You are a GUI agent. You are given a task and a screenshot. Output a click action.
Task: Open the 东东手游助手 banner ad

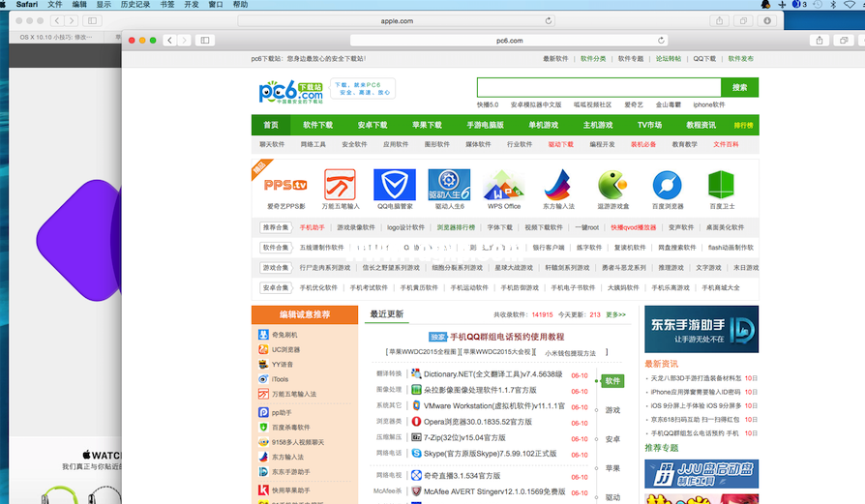pyautogui.click(x=701, y=329)
